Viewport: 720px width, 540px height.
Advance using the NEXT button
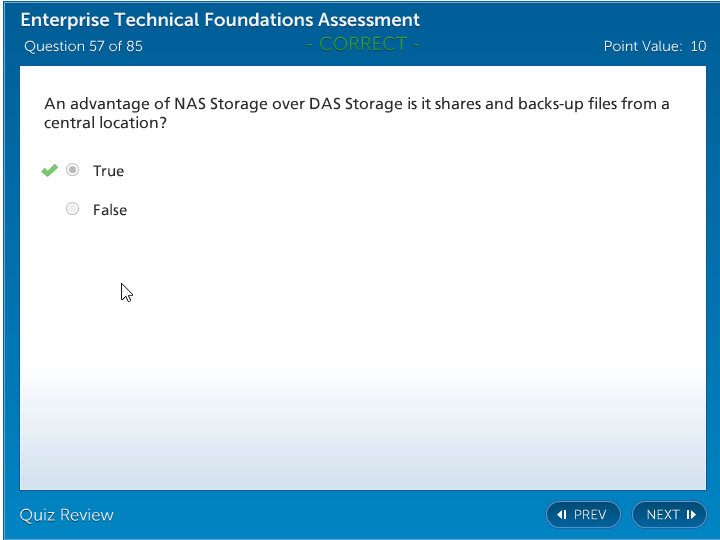[669, 515]
